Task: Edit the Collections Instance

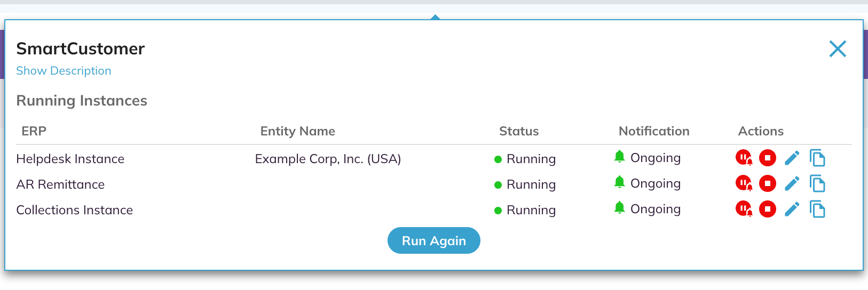Action: 792,209
